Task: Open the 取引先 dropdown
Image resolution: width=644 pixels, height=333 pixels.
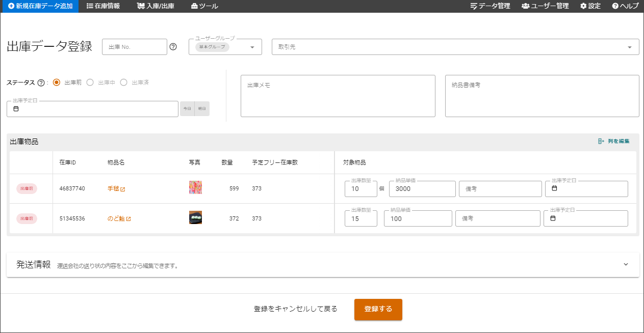Action: click(x=629, y=47)
